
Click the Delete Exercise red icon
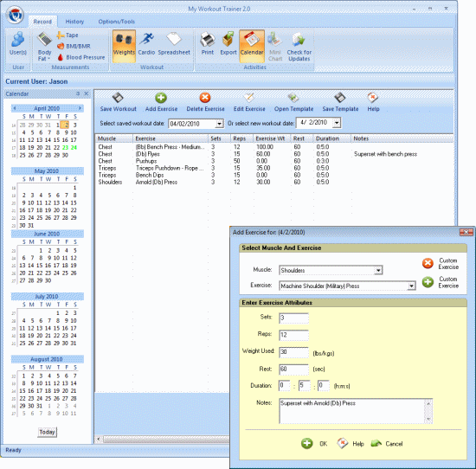[205, 98]
